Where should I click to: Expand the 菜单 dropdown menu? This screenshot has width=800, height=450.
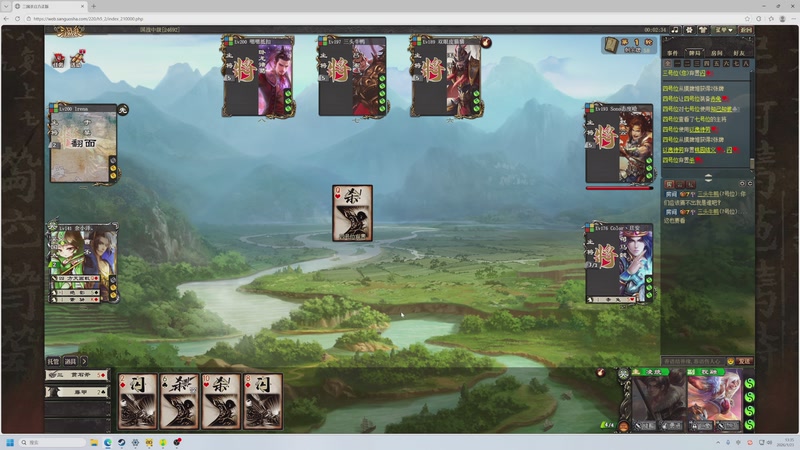pyautogui.click(x=723, y=30)
